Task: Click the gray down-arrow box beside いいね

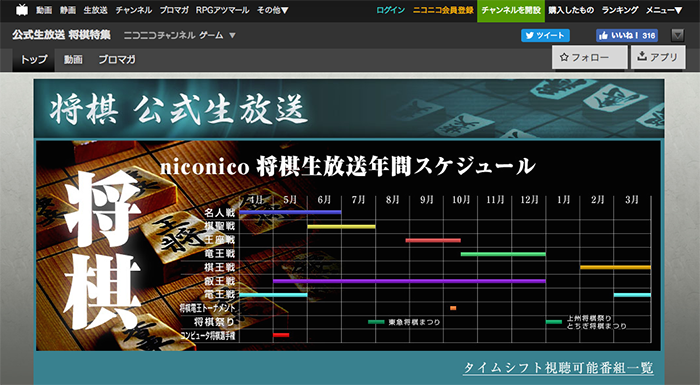Action: click(678, 35)
